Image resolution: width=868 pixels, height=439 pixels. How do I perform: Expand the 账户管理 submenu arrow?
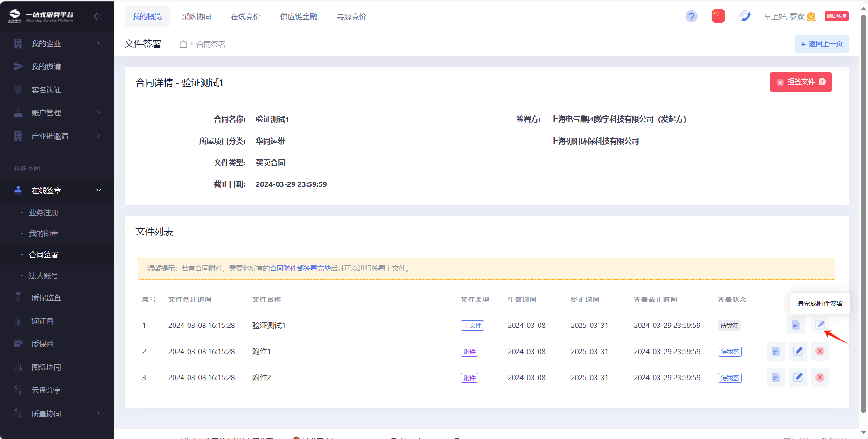[98, 113]
